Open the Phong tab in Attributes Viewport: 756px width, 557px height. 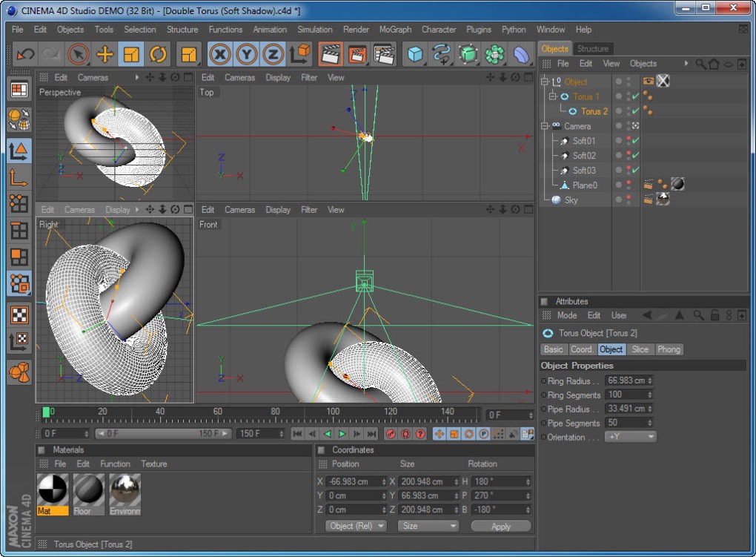click(669, 349)
